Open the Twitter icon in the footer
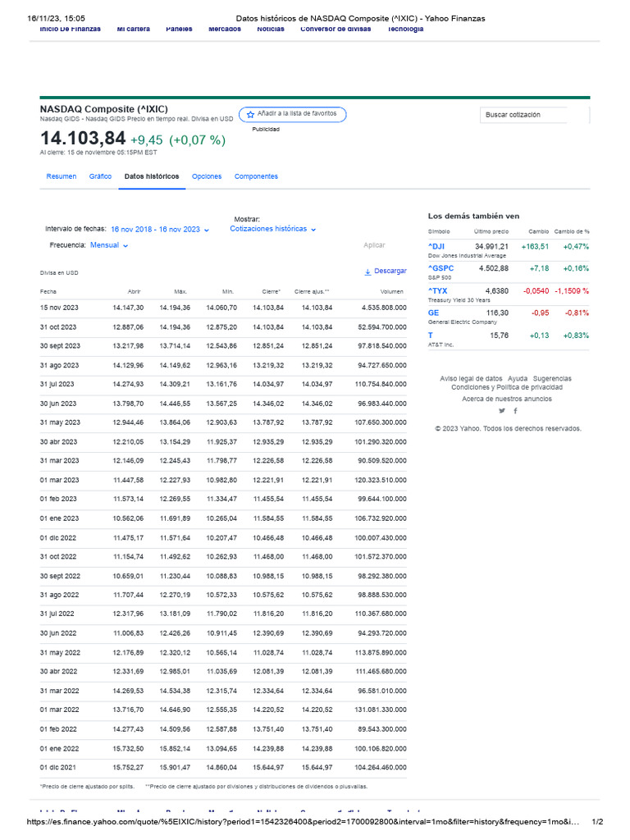This screenshot has width=630, height=840. (502, 411)
